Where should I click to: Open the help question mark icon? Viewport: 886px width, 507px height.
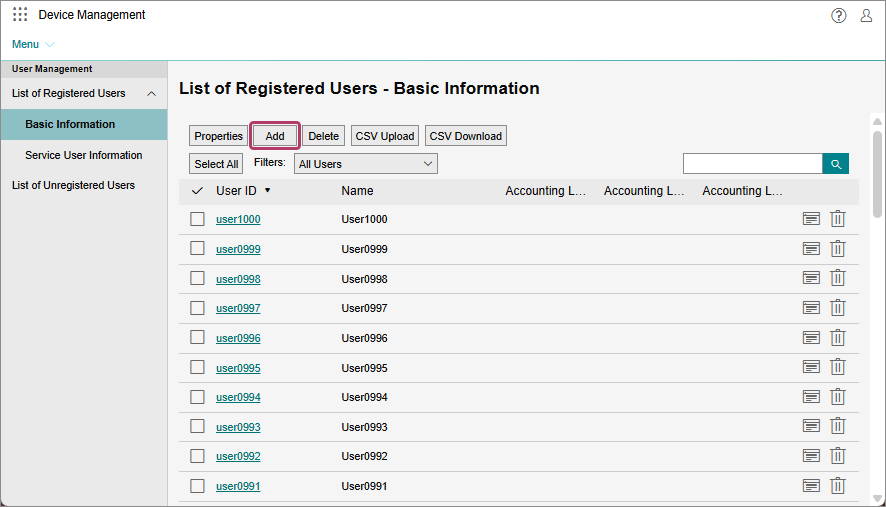[x=838, y=15]
